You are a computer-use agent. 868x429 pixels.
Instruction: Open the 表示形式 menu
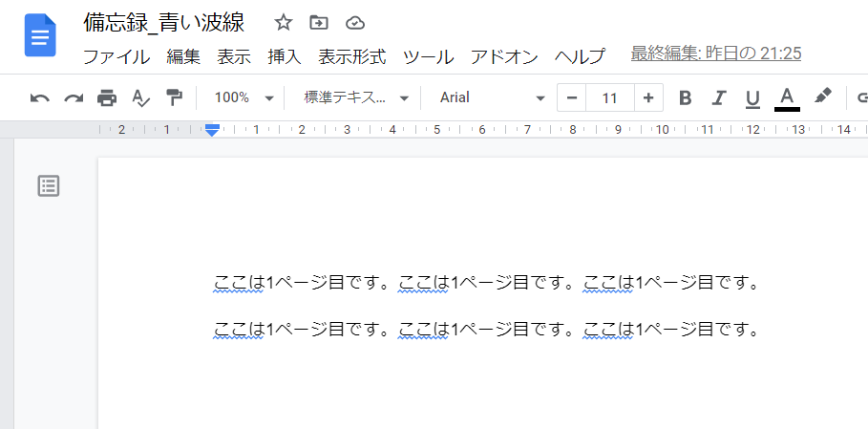click(x=352, y=57)
